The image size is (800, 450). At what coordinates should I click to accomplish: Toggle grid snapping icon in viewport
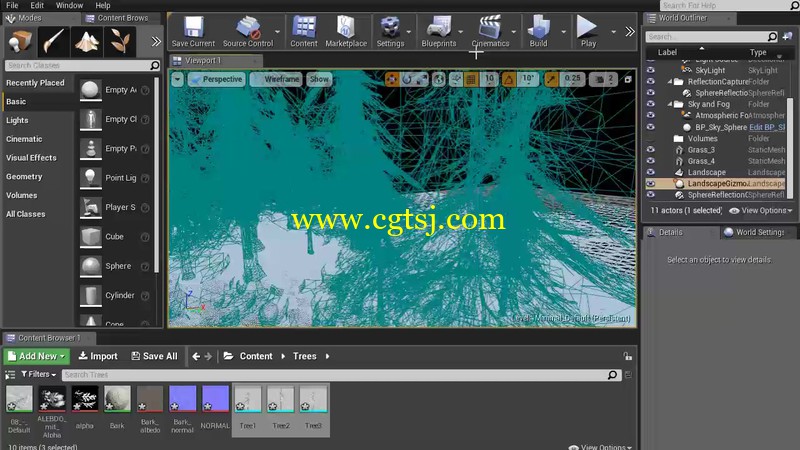(x=471, y=79)
